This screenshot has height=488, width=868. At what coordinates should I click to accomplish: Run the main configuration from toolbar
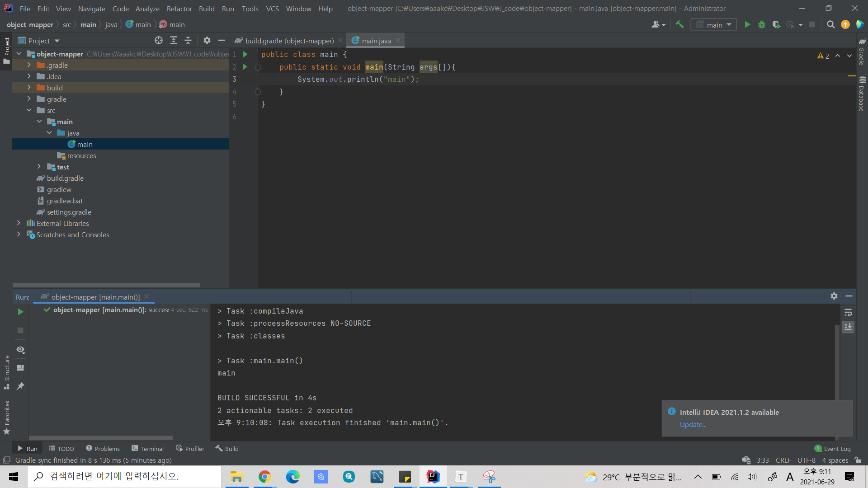point(747,24)
